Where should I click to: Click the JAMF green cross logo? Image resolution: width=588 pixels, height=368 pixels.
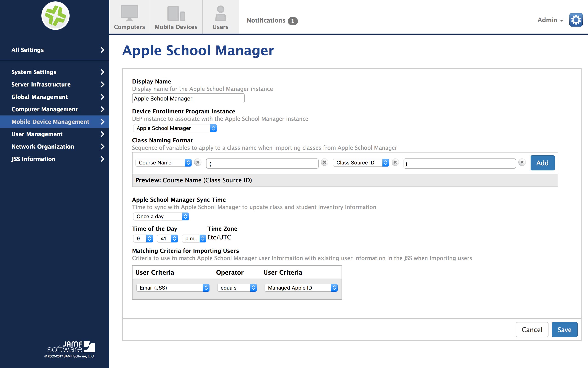pyautogui.click(x=55, y=16)
